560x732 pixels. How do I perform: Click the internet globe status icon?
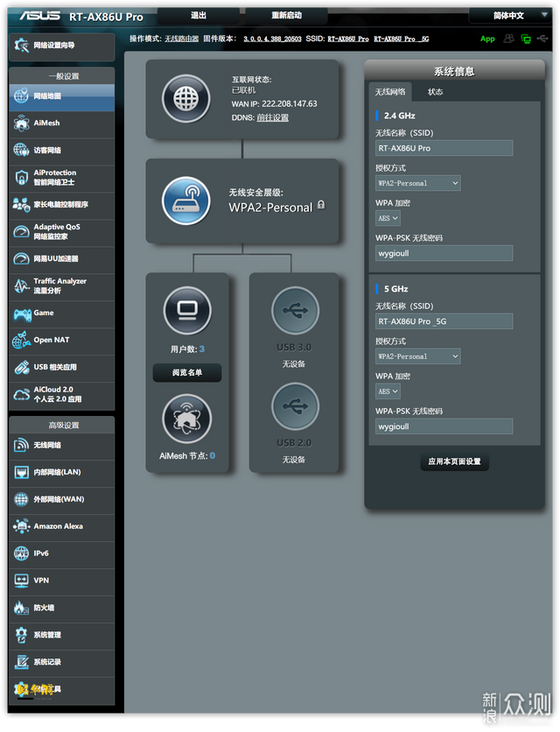(185, 99)
